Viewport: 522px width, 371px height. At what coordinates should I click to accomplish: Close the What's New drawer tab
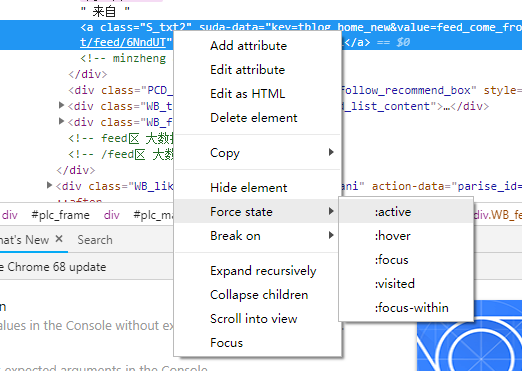pyautogui.click(x=59, y=239)
